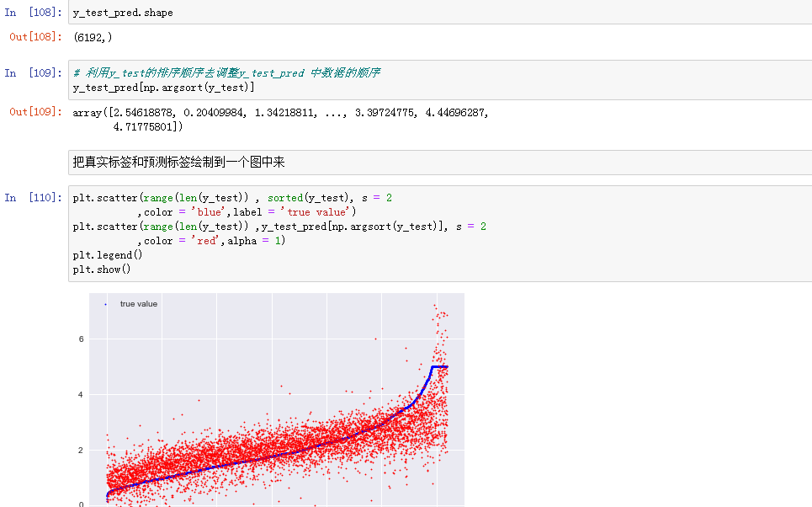
Task: Click the flat top of the blue curve
Action: click(438, 367)
